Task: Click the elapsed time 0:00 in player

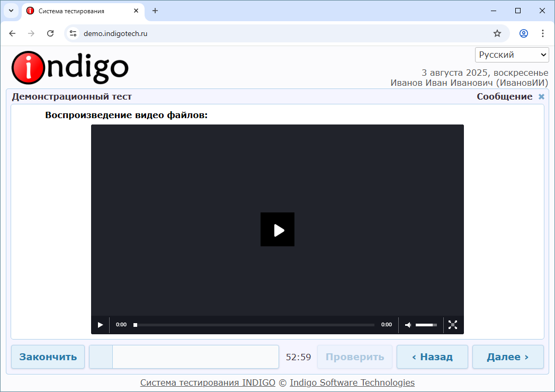Action: click(121, 325)
